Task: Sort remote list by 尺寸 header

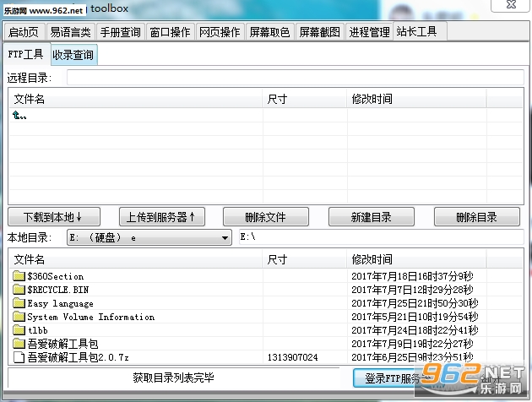Action: [x=305, y=99]
